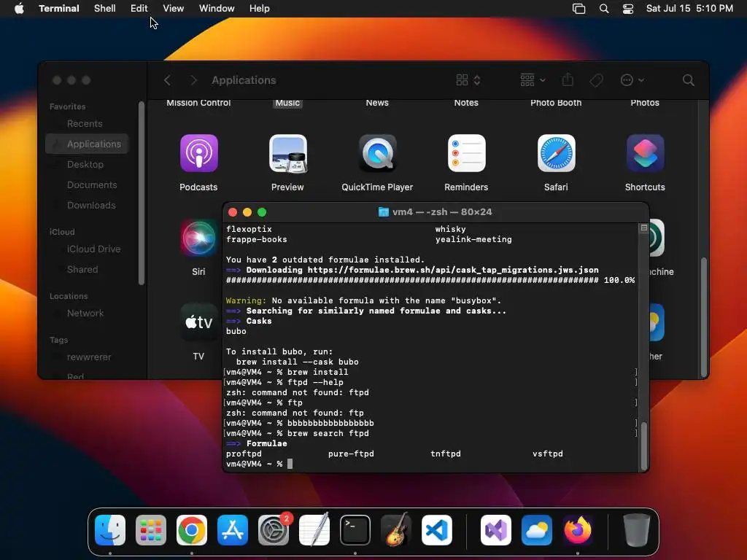Open Firefox from the Dock
The width and height of the screenshot is (747, 560).
tap(578, 530)
